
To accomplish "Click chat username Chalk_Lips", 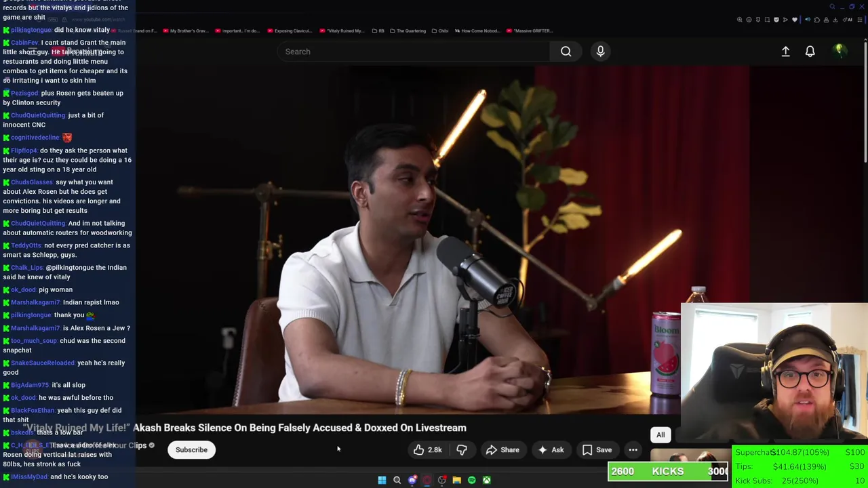I will [x=27, y=268].
